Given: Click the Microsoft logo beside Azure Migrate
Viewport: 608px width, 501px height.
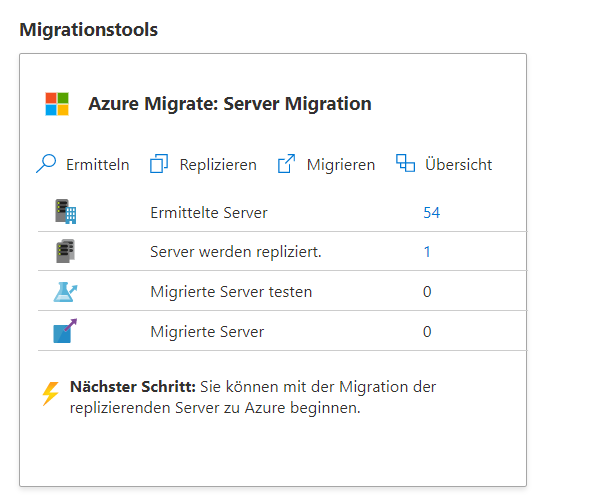Looking at the screenshot, I should point(57,104).
